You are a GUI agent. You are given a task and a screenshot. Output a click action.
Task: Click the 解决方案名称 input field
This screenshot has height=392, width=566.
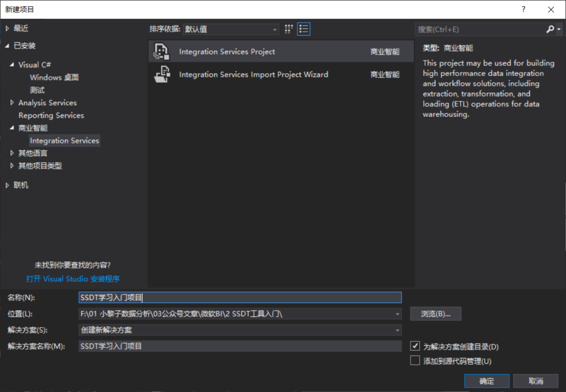click(240, 346)
